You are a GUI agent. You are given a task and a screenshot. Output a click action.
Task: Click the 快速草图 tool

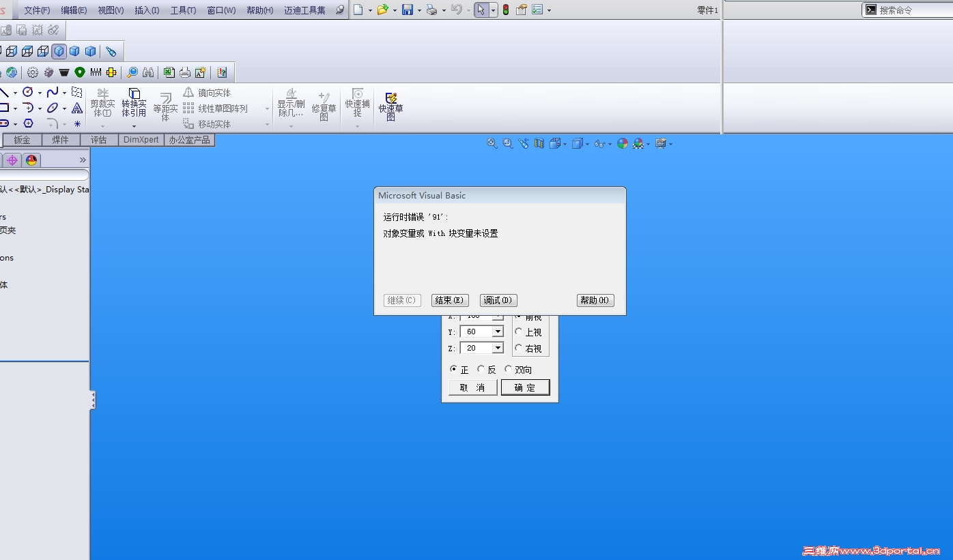pyautogui.click(x=391, y=106)
